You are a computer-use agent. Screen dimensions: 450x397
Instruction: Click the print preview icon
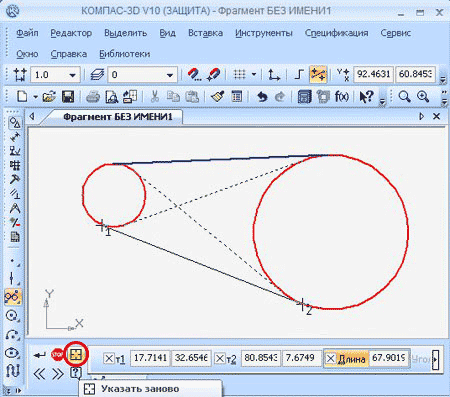pyautogui.click(x=112, y=97)
